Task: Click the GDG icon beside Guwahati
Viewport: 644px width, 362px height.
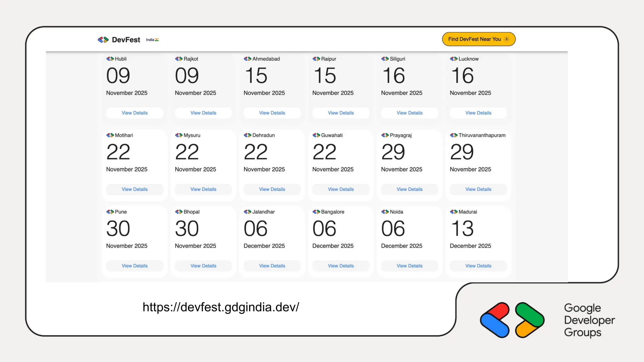Action: pyautogui.click(x=316, y=135)
